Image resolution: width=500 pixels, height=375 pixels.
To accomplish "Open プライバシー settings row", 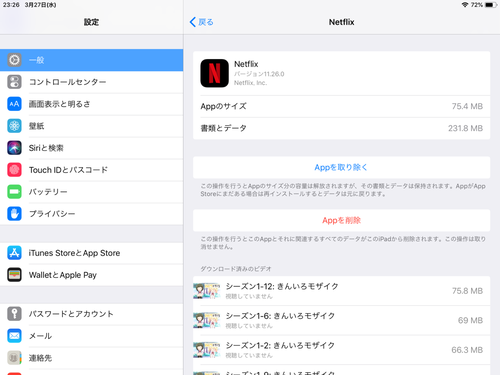I will 91,214.
